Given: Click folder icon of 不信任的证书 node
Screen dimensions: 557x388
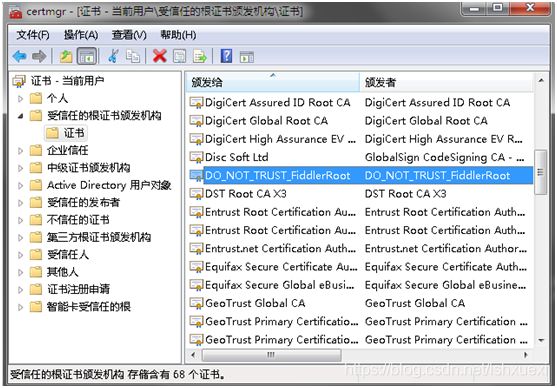Looking at the screenshot, I should pos(36,220).
